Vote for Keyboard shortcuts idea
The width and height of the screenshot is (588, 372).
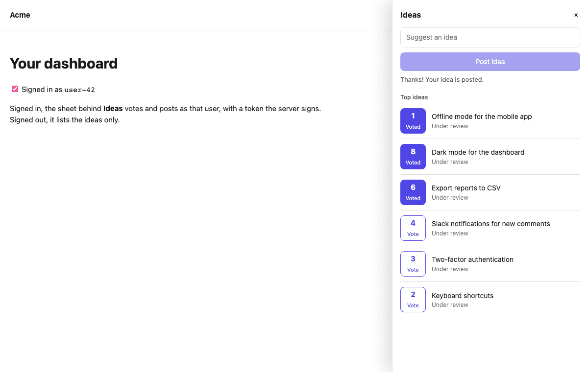pos(413,300)
